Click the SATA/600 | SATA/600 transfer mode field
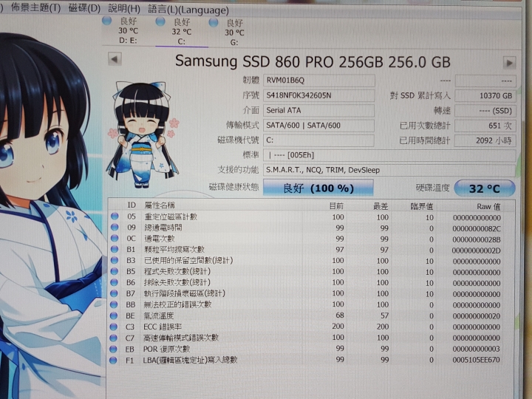Screen dimensions: 532x399 [x=319, y=125]
